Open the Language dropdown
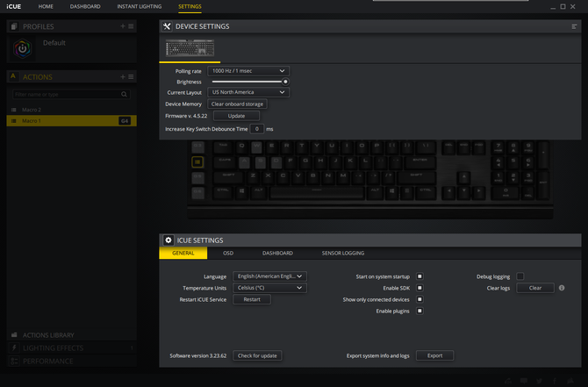Viewport: 588px width, 387px height. [x=269, y=276]
